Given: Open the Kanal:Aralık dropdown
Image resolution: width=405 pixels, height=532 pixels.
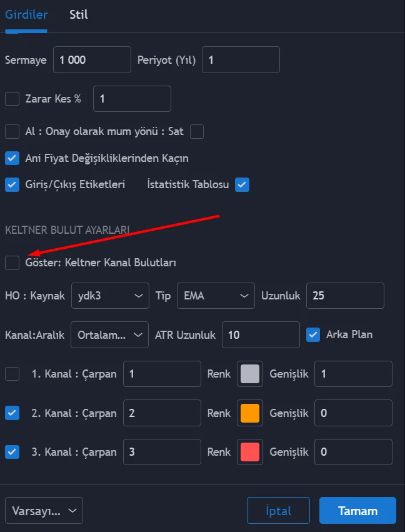Looking at the screenshot, I should point(110,334).
